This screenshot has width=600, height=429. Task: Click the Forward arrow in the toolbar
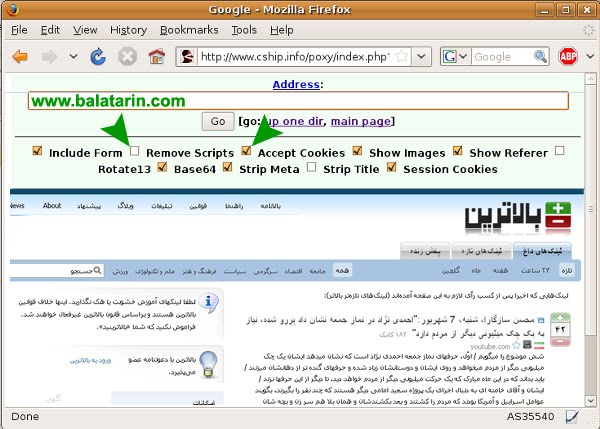(49, 57)
